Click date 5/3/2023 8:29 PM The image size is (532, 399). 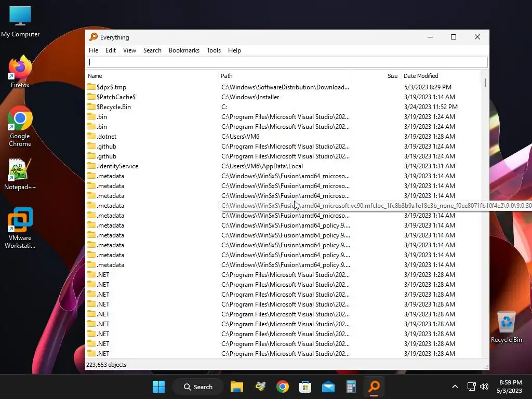point(428,87)
